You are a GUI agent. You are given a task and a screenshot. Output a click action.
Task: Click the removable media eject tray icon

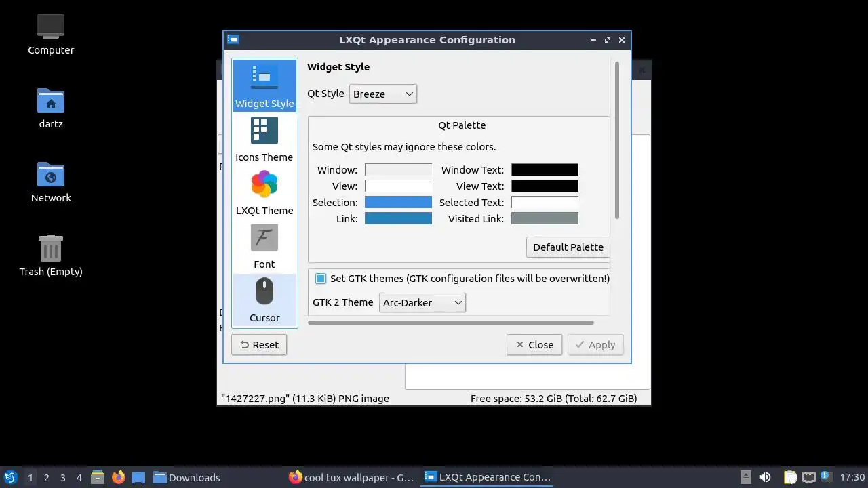(x=745, y=477)
